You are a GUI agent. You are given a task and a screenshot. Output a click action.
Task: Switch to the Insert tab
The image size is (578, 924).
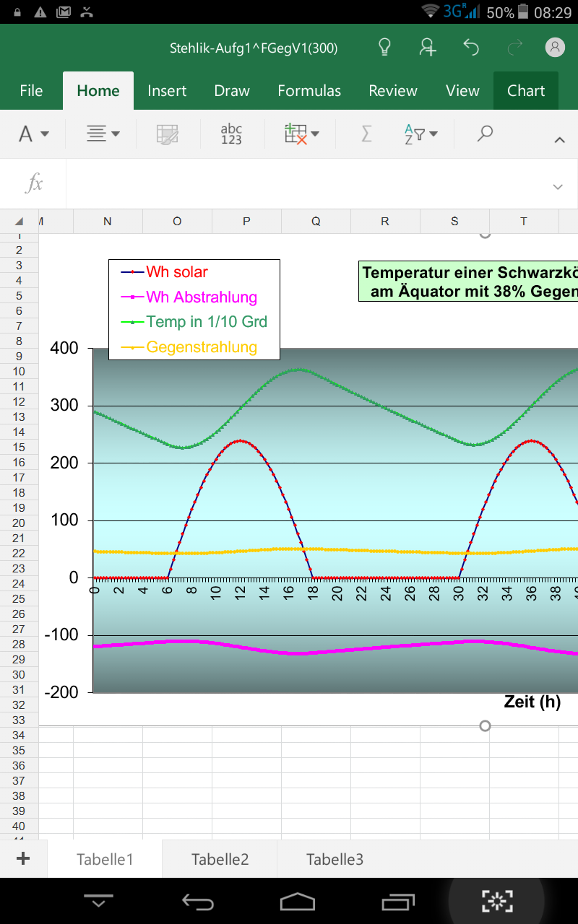click(167, 91)
